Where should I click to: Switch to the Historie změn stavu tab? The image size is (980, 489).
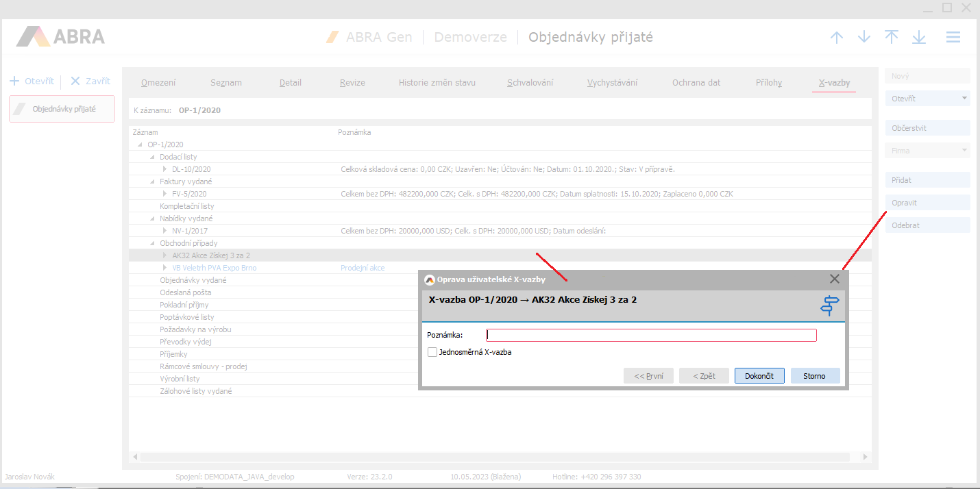(x=437, y=83)
